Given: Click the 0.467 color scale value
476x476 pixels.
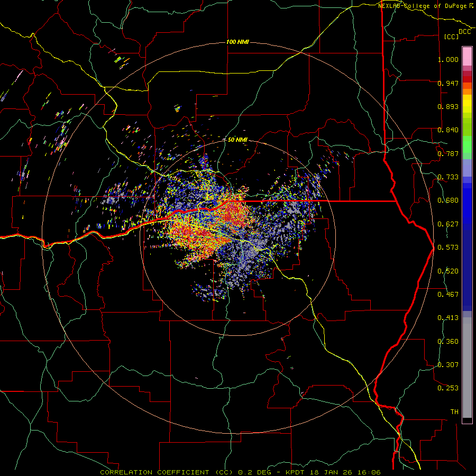Looking at the screenshot, I should [x=448, y=295].
